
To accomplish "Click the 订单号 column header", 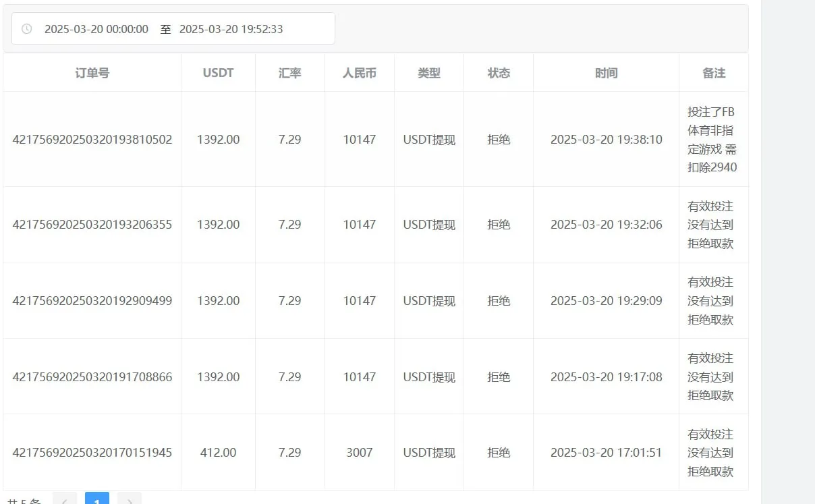I will [92, 73].
